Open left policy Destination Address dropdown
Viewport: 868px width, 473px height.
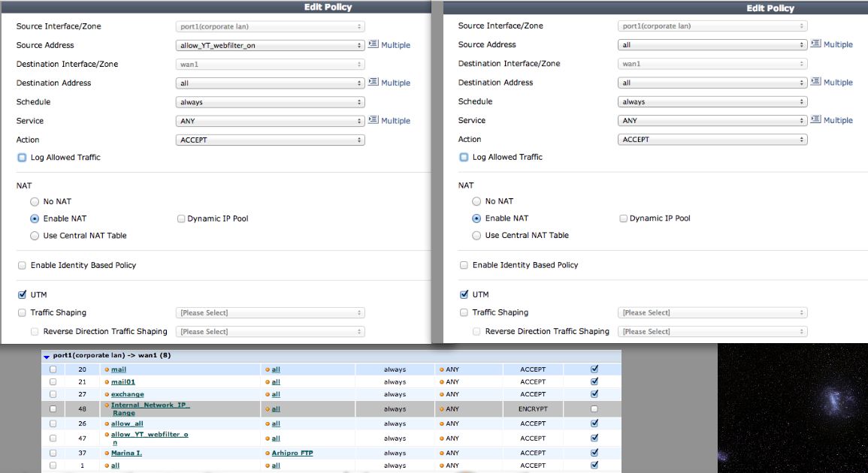pos(270,83)
